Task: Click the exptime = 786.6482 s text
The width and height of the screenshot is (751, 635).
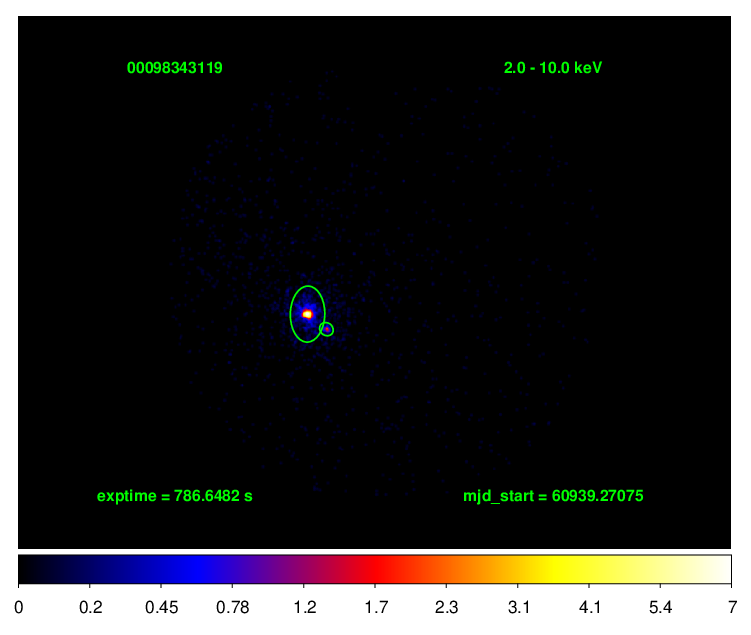Action: point(174,496)
